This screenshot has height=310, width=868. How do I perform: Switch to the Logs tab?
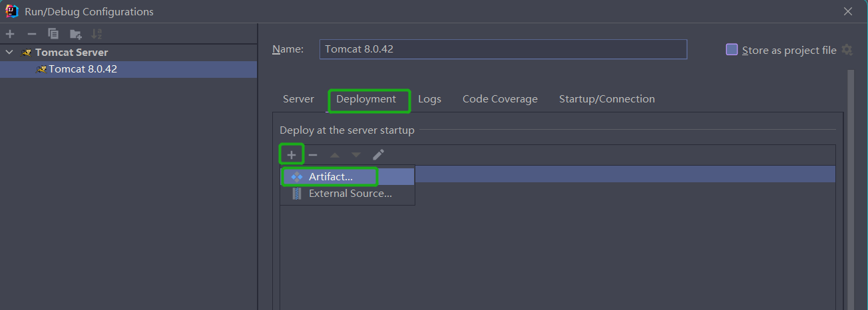tap(429, 99)
